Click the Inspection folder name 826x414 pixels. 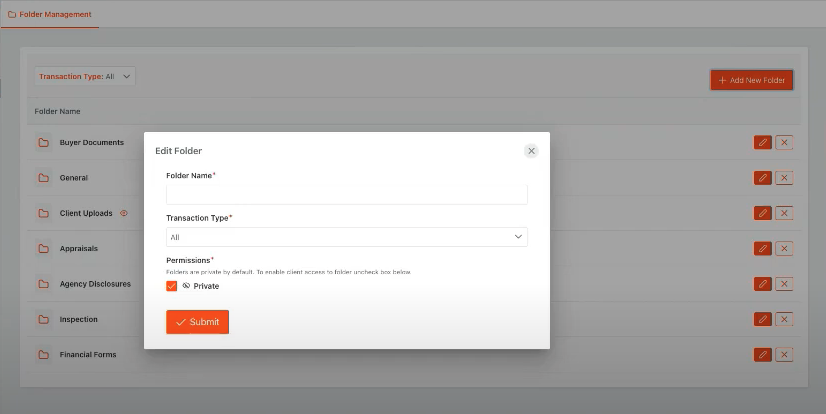(x=78, y=319)
